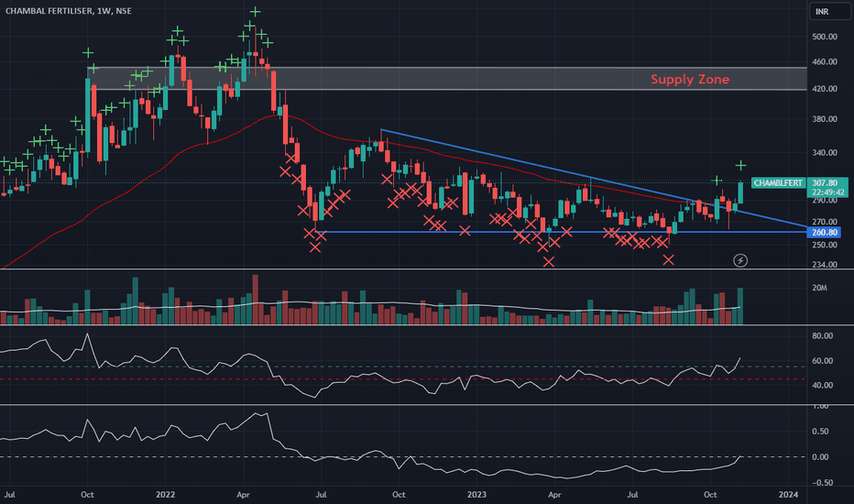Image resolution: width=854 pixels, height=504 pixels.
Task: Click the 250.00 price axis label
Action: 824,246
